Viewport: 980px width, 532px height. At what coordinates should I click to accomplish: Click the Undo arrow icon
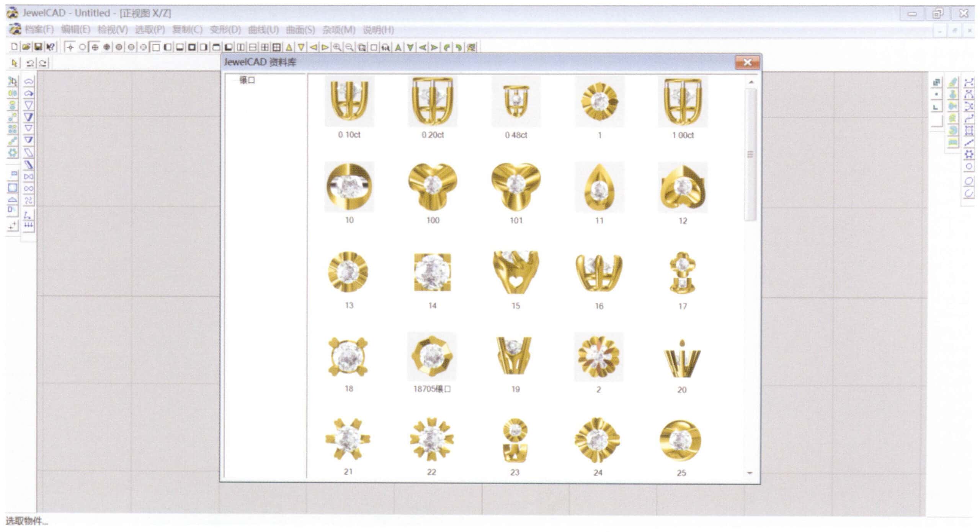[31, 63]
